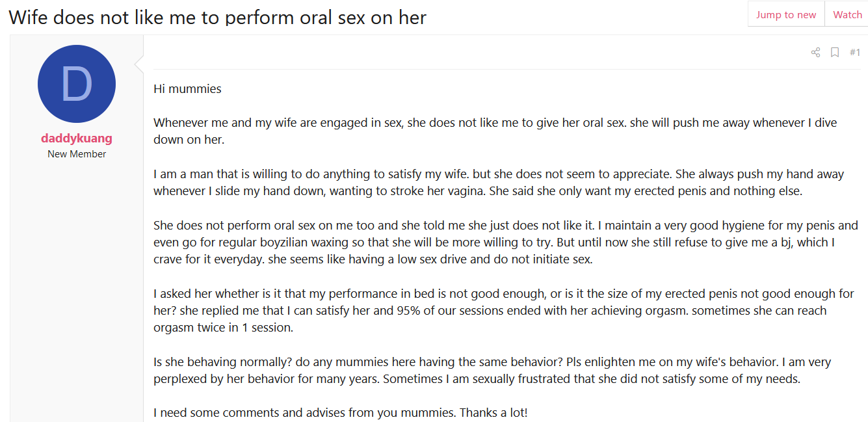Viewport: 868px width, 422px height.
Task: Click the post's speech-bubble arrow pointer
Action: [x=138, y=64]
